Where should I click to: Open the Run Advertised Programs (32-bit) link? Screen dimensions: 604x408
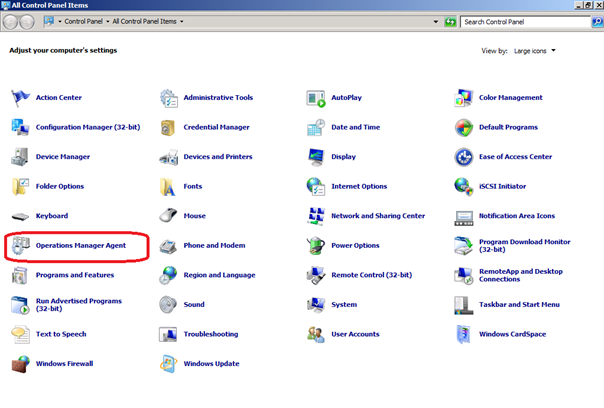click(79, 305)
